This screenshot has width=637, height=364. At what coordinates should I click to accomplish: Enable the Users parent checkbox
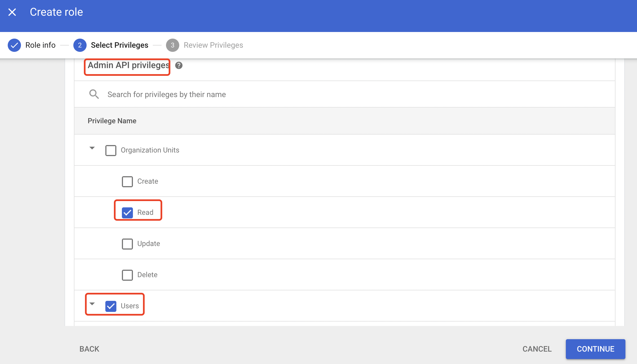(111, 305)
